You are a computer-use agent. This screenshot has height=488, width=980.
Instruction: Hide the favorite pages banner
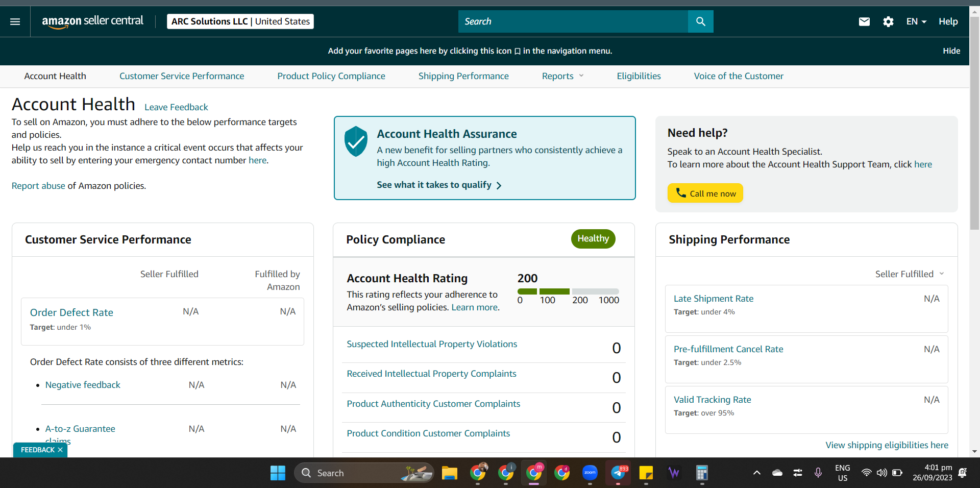(x=951, y=51)
